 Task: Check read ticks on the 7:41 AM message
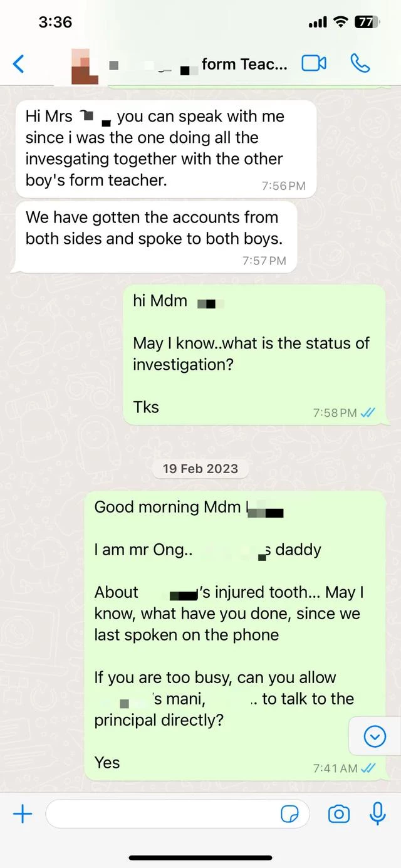tap(368, 768)
